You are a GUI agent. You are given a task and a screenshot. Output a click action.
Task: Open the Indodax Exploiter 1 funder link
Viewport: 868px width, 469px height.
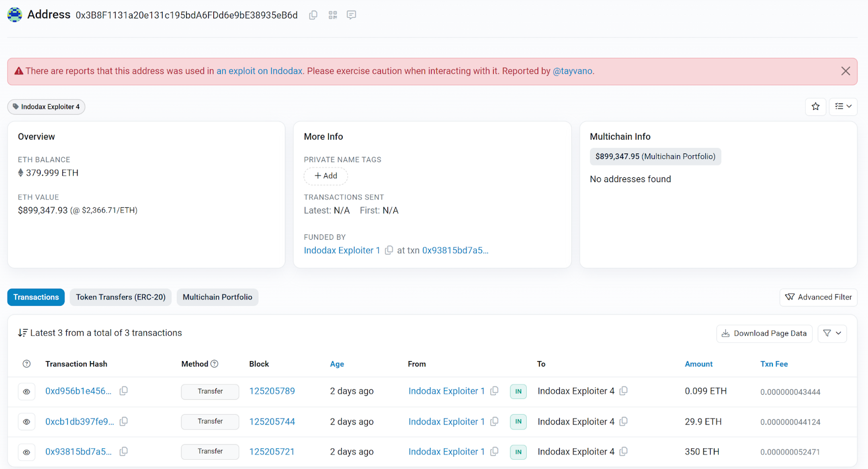(x=342, y=250)
